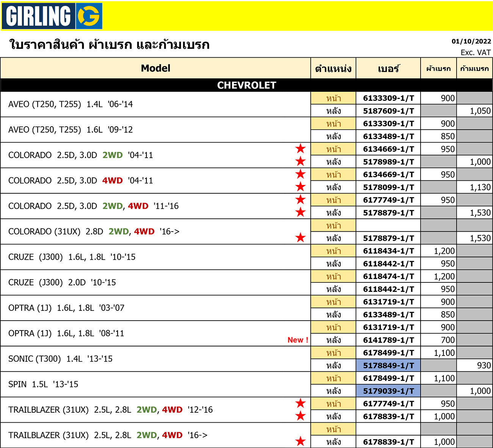The width and height of the screenshot is (493, 448).
Task: Select OPTRA (1J) '08-'11 model row
Action: pyautogui.click(x=155, y=333)
